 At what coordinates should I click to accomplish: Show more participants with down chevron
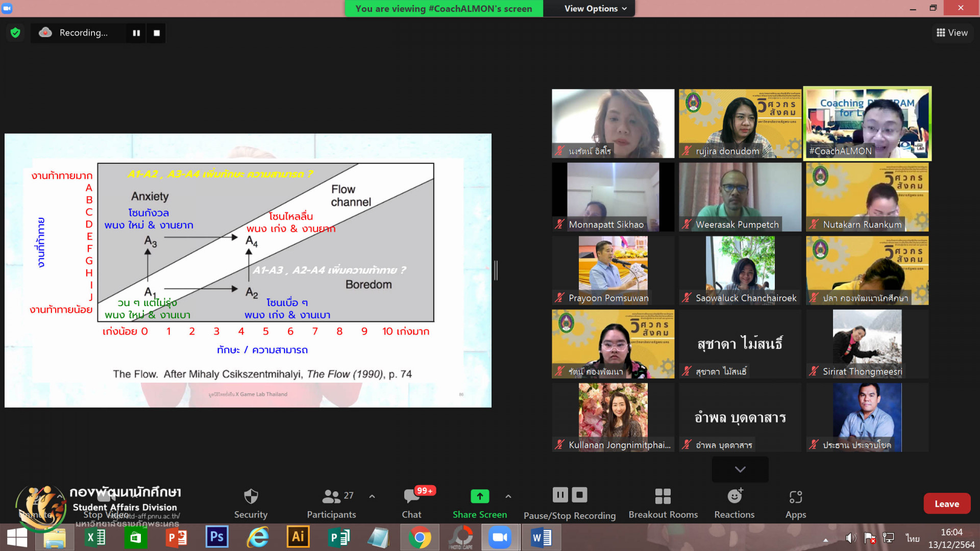coord(740,469)
